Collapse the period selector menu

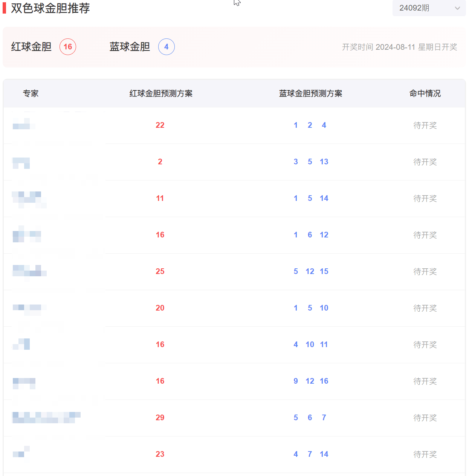pyautogui.click(x=429, y=8)
